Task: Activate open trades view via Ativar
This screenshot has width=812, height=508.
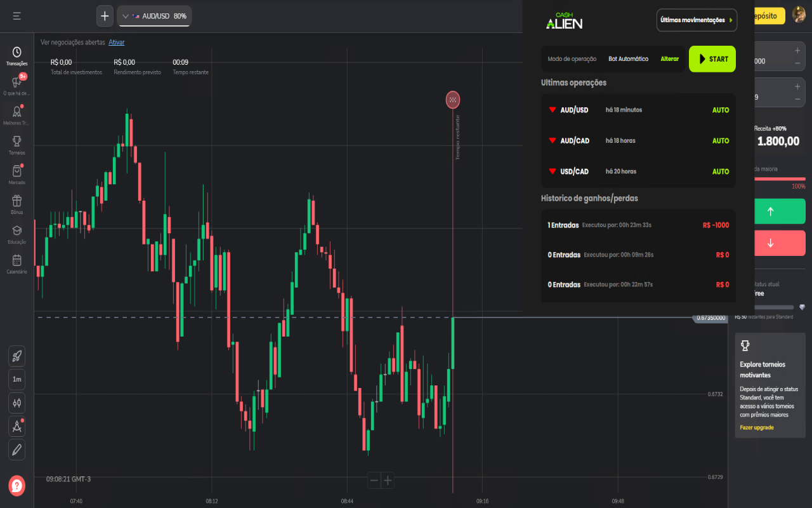Action: point(116,42)
